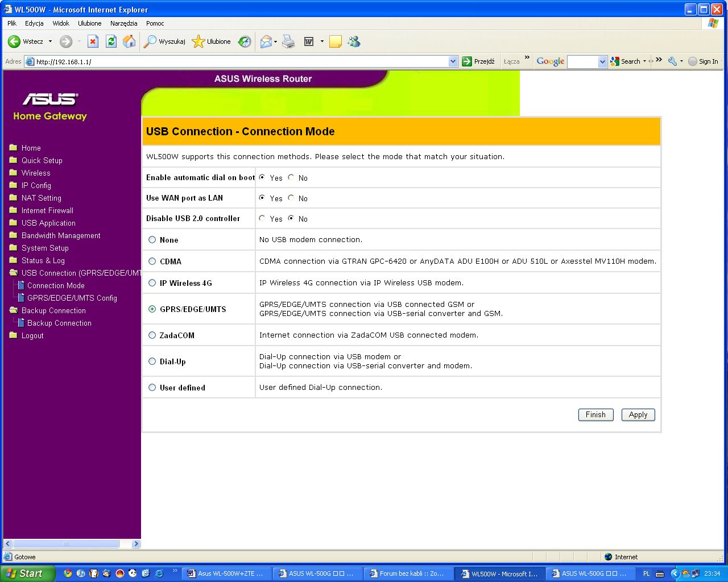This screenshot has width=728, height=582.
Task: Open the address bar URL dropdown
Action: tap(453, 61)
